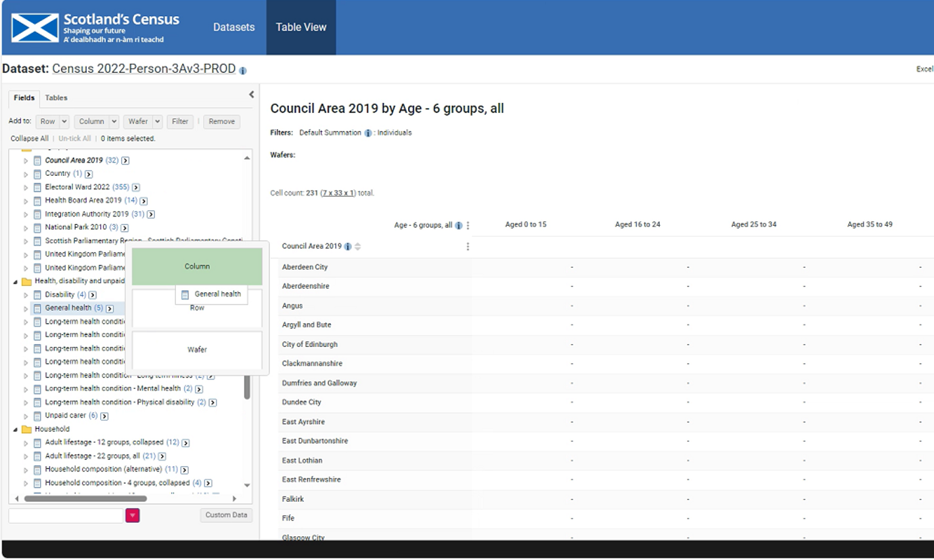Click the field search input box
Screen dimensions: 934x560
pyautogui.click(x=66, y=515)
